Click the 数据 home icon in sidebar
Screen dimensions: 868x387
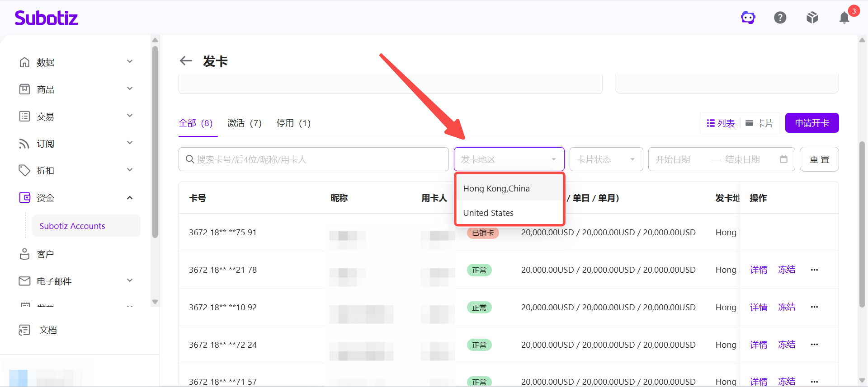24,62
